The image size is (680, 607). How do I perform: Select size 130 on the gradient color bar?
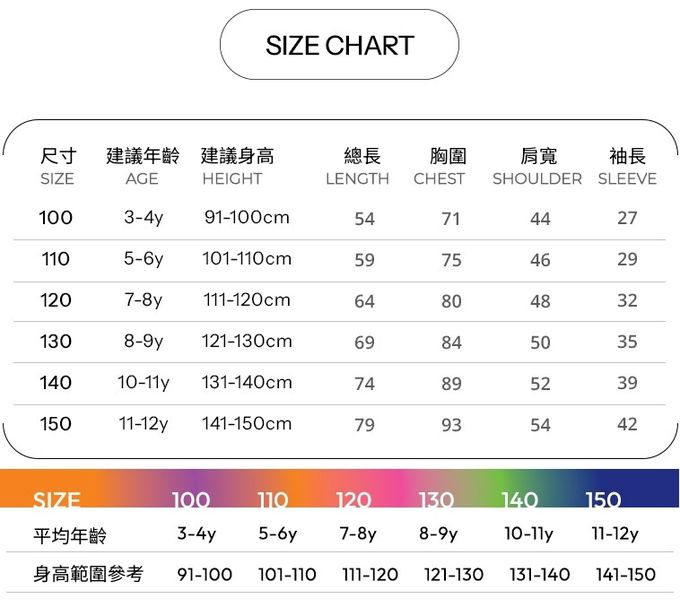click(436, 500)
